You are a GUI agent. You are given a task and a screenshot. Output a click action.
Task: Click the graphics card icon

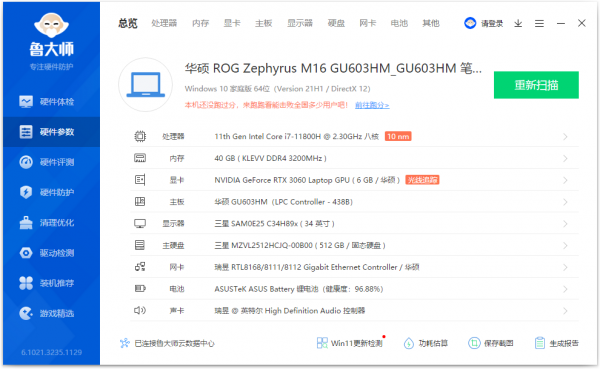tap(140, 180)
